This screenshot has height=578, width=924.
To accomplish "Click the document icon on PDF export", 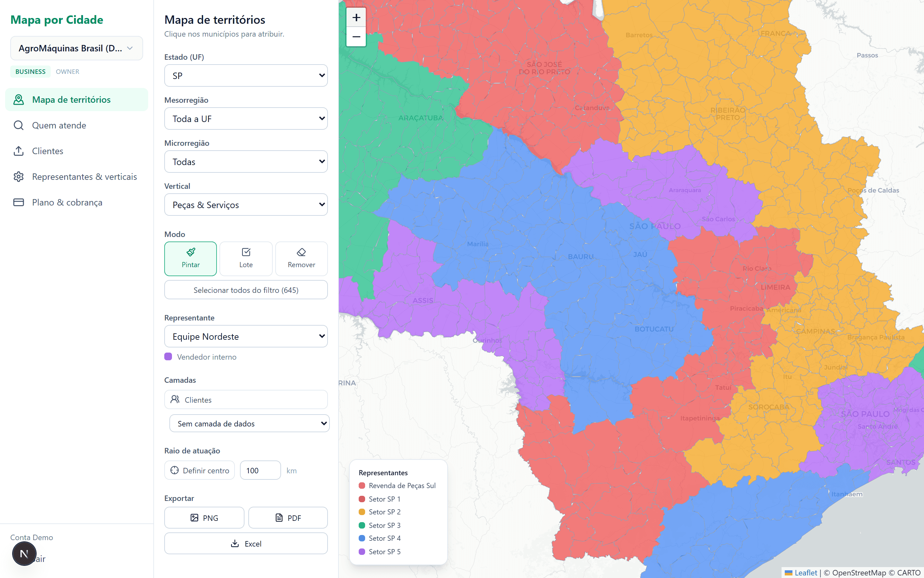I will coord(279,518).
